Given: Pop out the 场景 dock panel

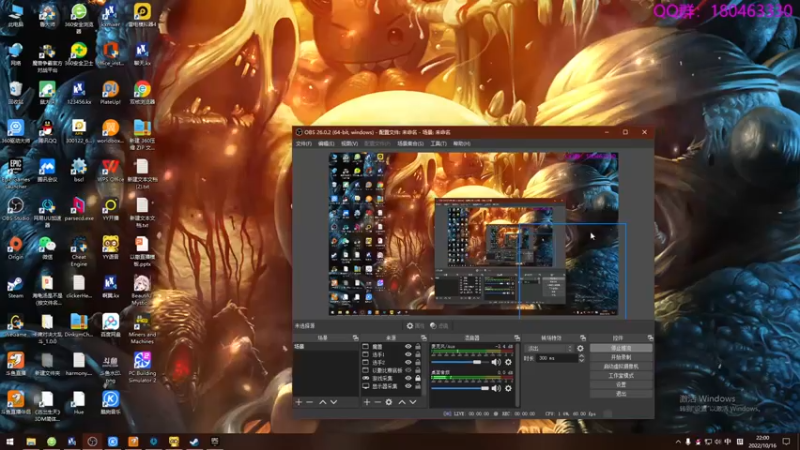Looking at the screenshot, I should coord(356,338).
